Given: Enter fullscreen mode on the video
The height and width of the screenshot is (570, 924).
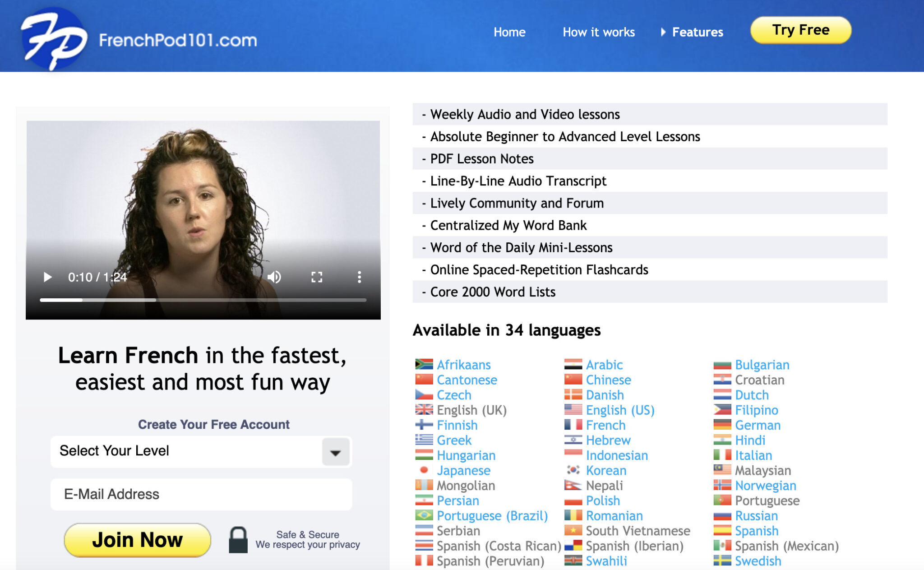Looking at the screenshot, I should [x=317, y=277].
